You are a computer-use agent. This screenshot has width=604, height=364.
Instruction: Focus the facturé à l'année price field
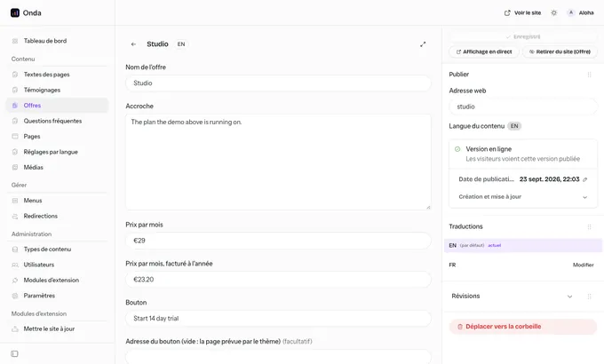278,280
